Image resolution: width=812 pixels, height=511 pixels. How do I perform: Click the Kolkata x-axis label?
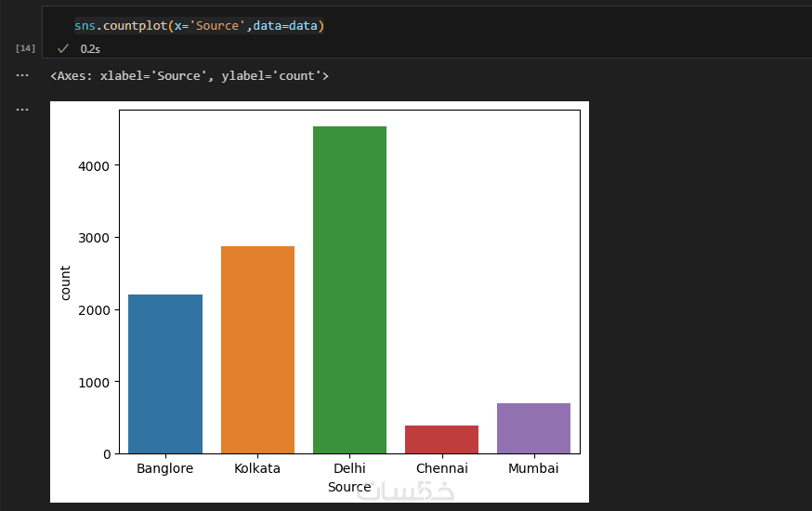click(257, 468)
